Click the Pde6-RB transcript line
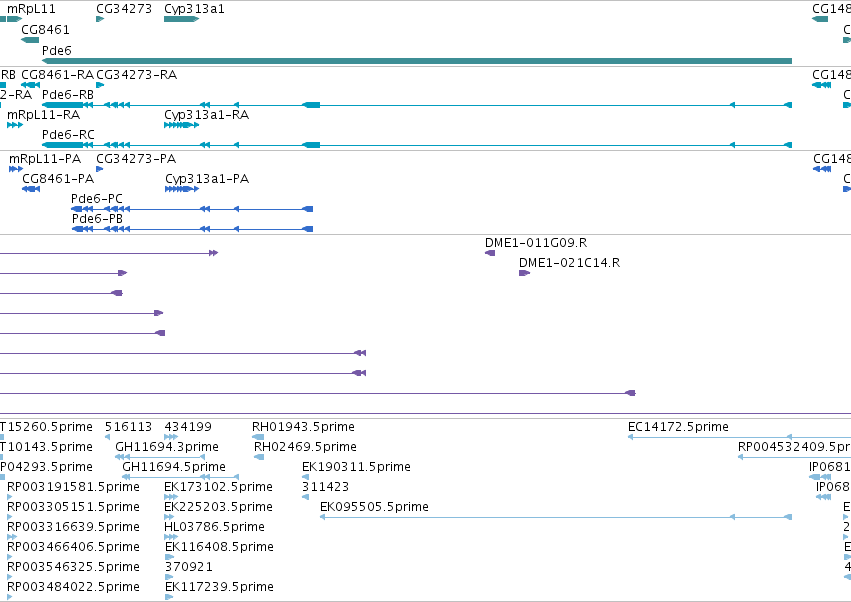Viewport: 851px width, 602px height. pos(417,105)
